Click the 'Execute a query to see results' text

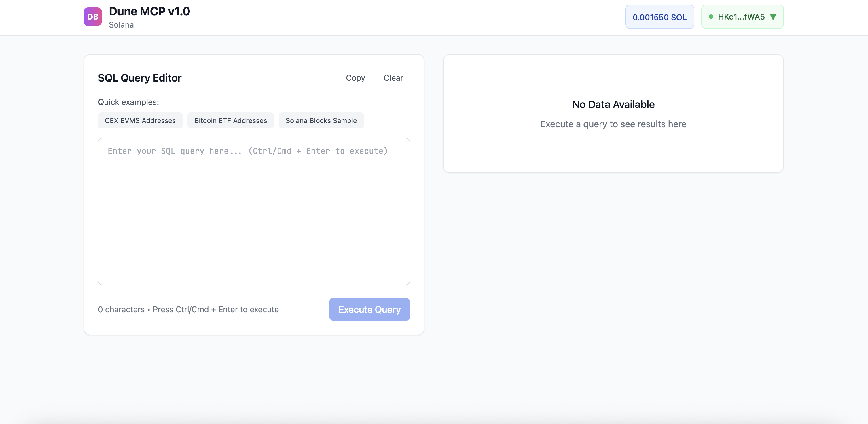[x=613, y=124]
